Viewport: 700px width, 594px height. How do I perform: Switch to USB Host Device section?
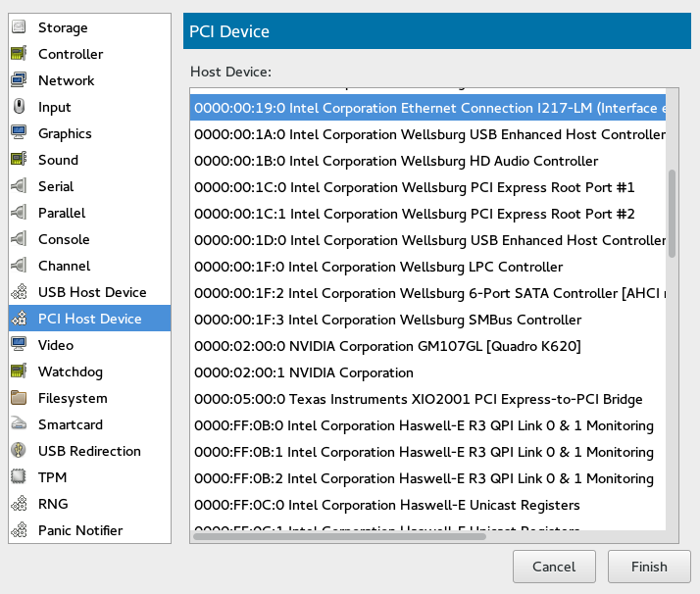click(91, 292)
